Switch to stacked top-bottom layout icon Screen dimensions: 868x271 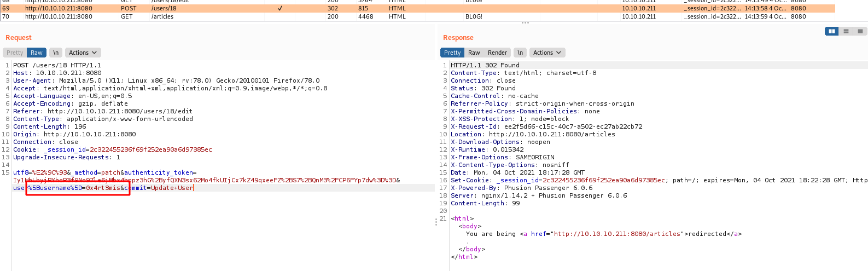(x=846, y=31)
